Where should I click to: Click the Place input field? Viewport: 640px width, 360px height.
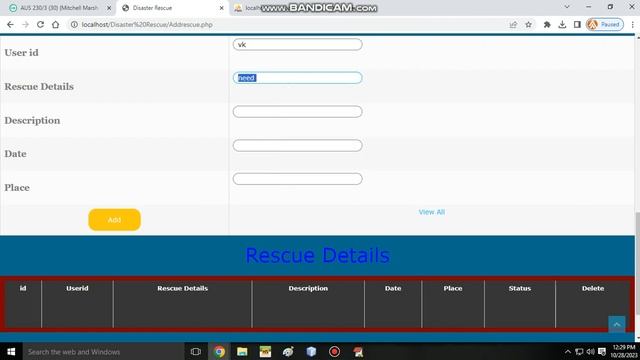click(x=297, y=179)
